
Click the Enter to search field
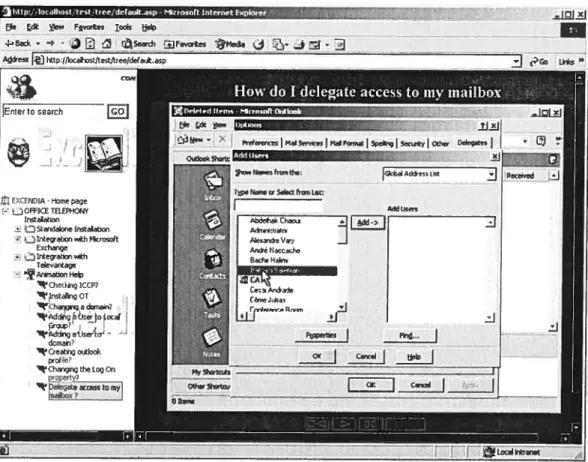pos(53,111)
